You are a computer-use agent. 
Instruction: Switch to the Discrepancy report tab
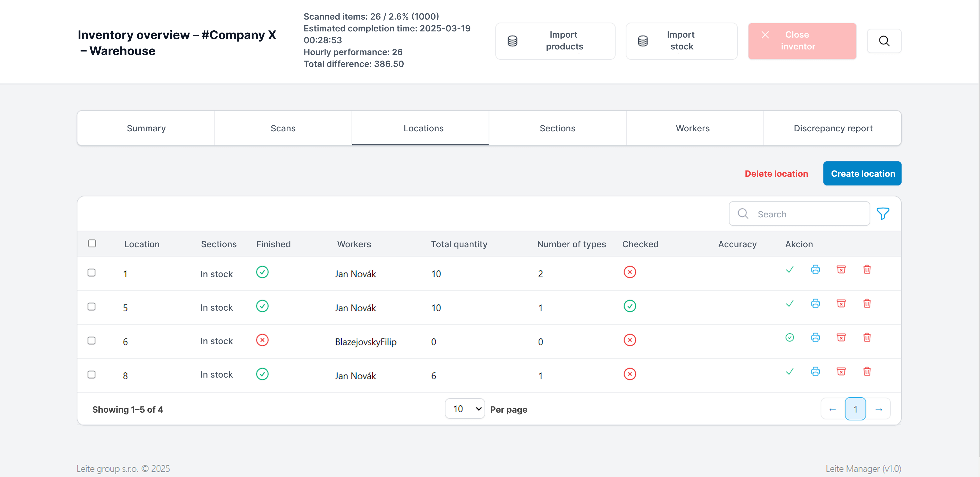(832, 128)
